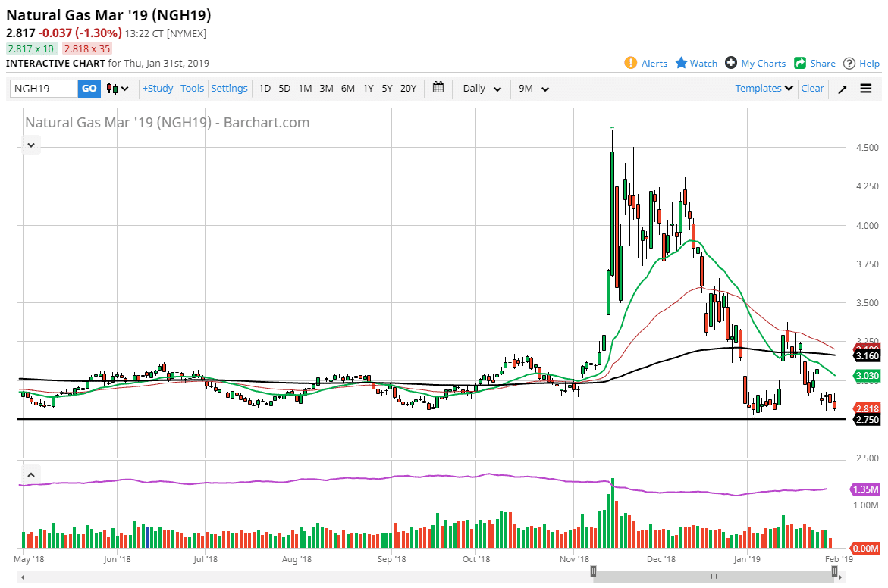This screenshot has width=888, height=588.
Task: Open the calendar date picker icon
Action: click(438, 88)
